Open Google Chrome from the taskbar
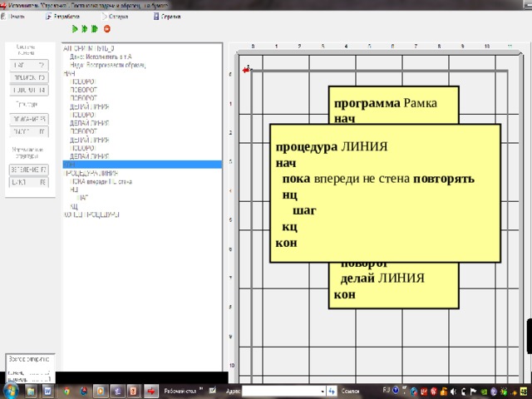Screen dimensions: 532x399 (66, 392)
